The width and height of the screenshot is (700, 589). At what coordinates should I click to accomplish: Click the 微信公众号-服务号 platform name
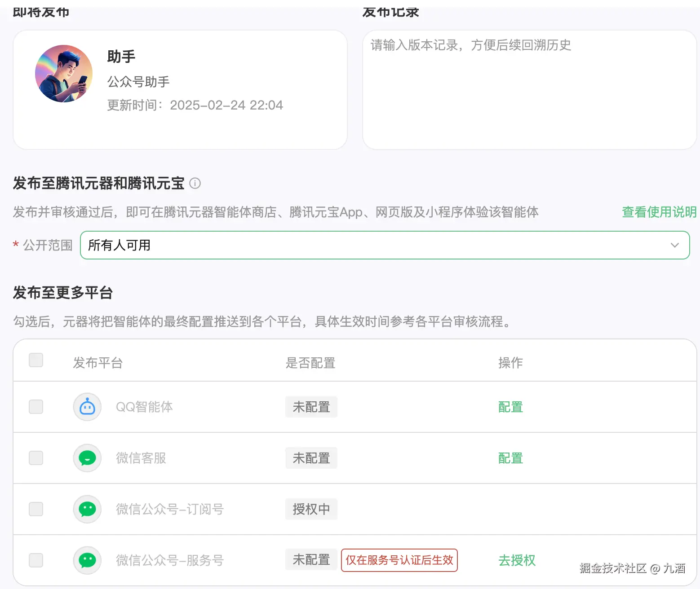coord(170,560)
